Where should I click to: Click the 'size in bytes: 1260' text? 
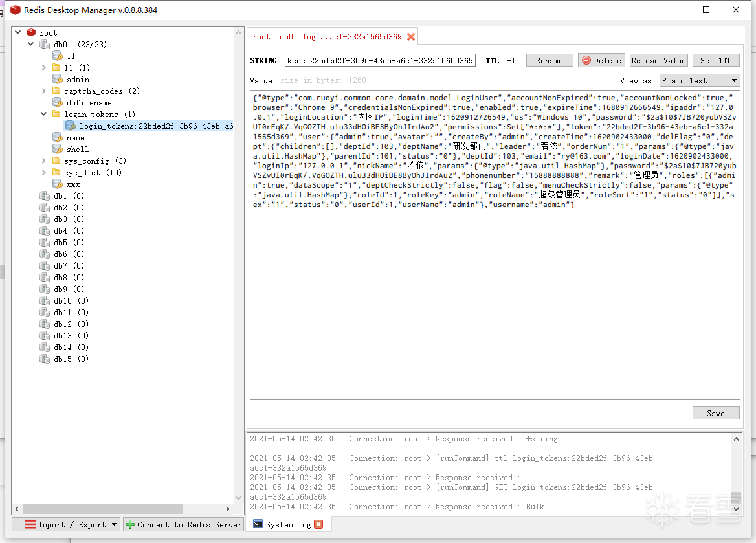[x=323, y=80]
